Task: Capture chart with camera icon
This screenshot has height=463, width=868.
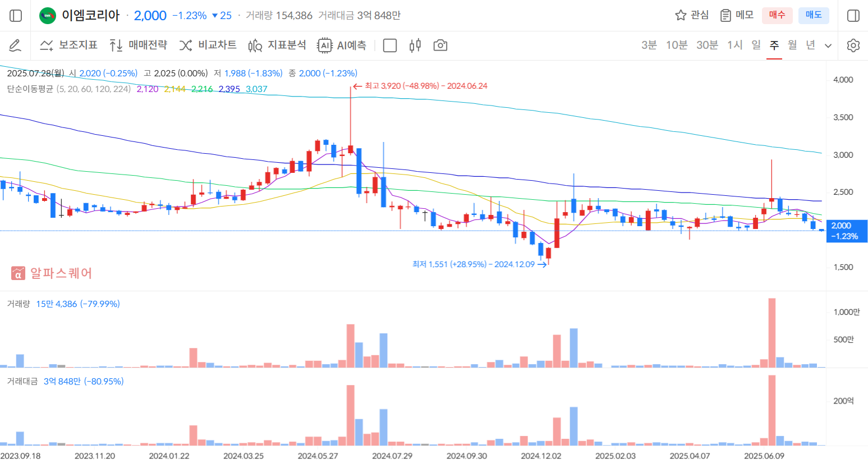Action: pyautogui.click(x=440, y=45)
